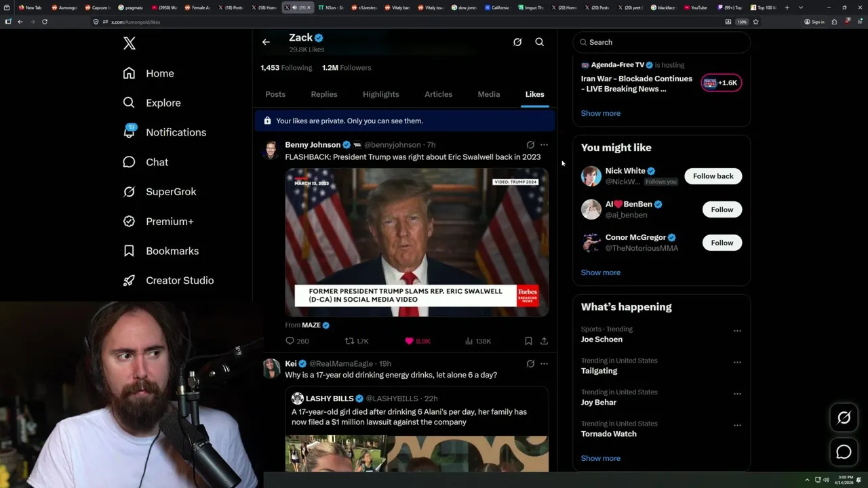Open the Iran War Blockade live broadcast
The height and width of the screenshot is (488, 868).
coord(637,83)
